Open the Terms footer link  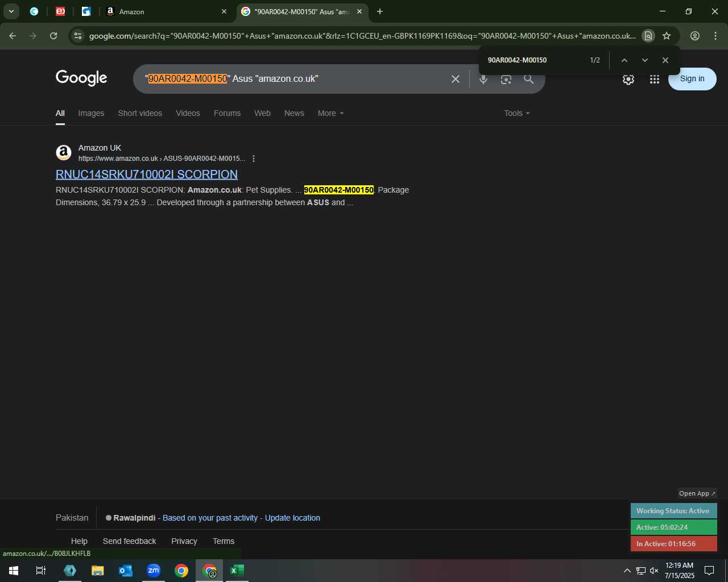click(x=224, y=541)
